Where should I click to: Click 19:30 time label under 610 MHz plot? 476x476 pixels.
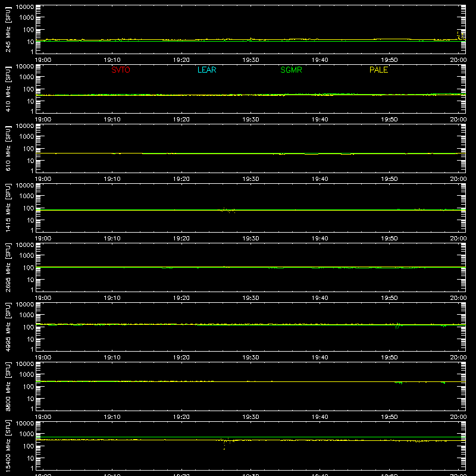point(250,179)
